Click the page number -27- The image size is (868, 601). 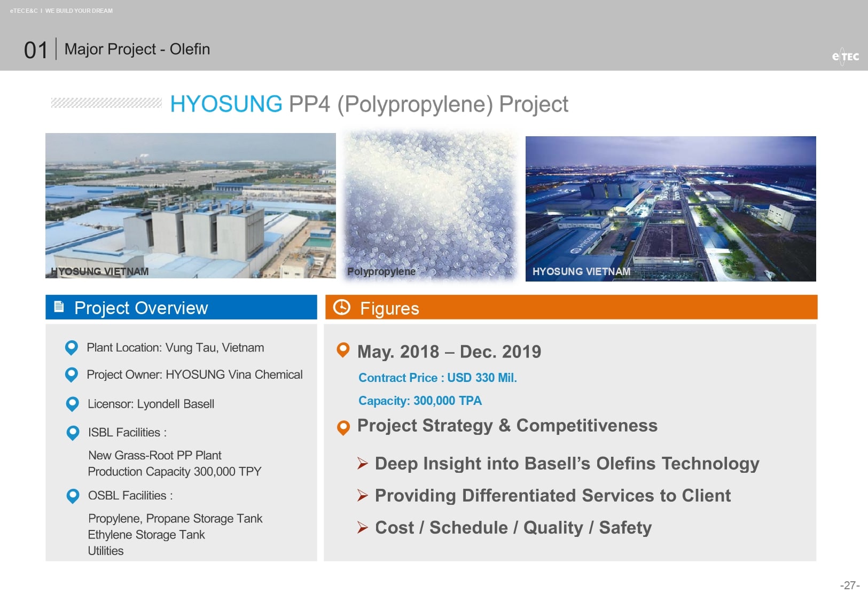click(x=850, y=586)
